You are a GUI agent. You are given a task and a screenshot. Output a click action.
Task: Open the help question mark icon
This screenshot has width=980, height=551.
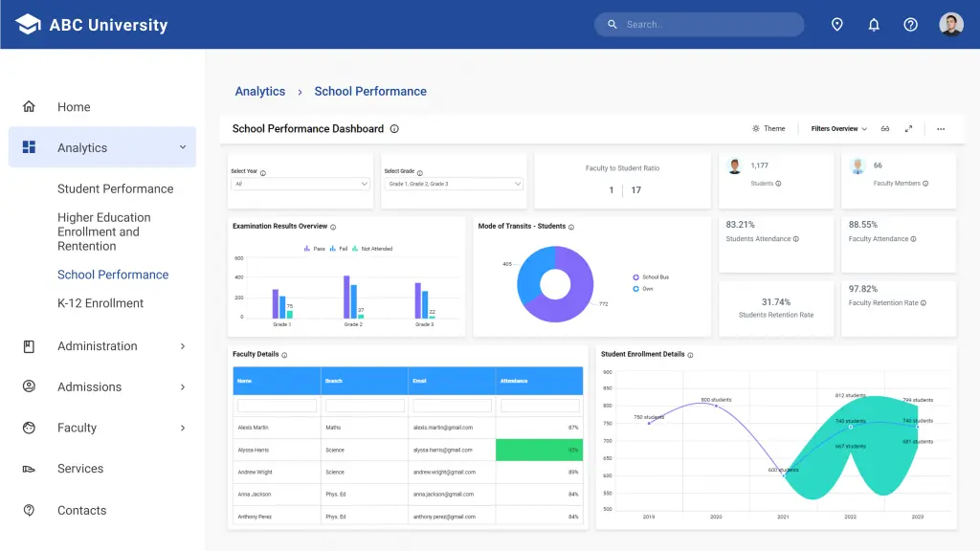point(910,24)
